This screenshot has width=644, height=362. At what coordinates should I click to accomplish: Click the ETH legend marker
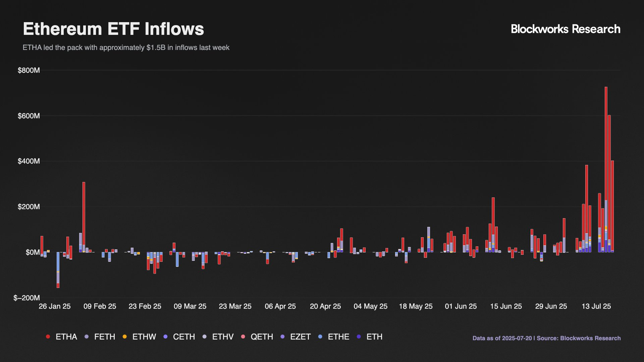coord(359,337)
